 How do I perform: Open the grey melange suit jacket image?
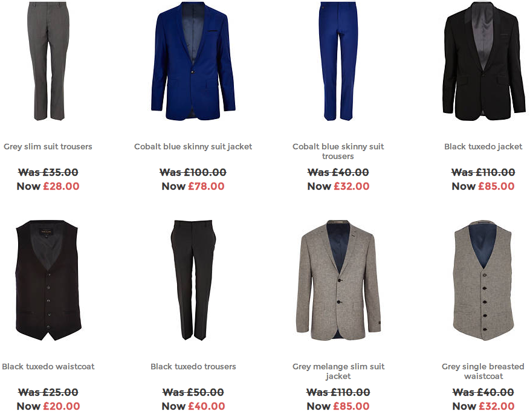[338, 280]
